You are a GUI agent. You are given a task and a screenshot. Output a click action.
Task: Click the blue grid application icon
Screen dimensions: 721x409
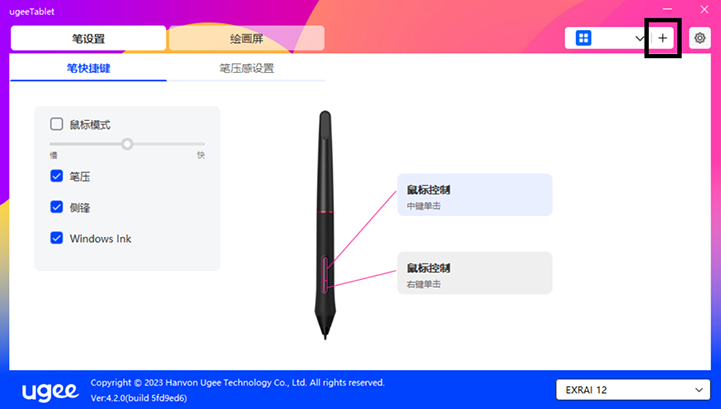point(584,38)
